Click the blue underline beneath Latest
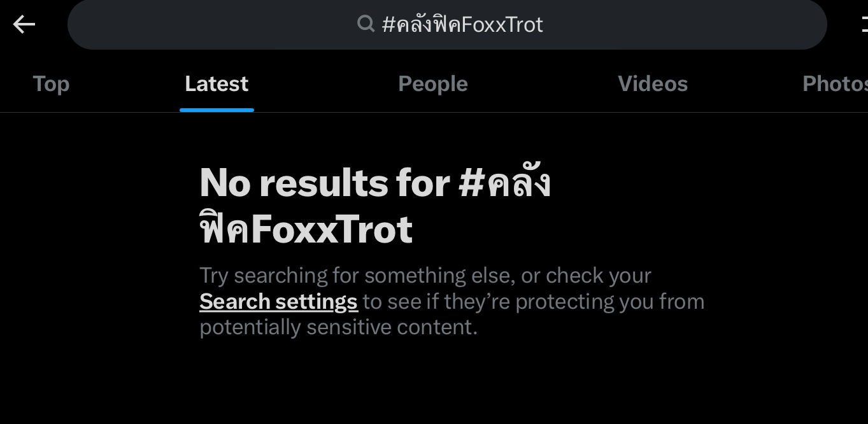The image size is (868, 424). (217, 110)
